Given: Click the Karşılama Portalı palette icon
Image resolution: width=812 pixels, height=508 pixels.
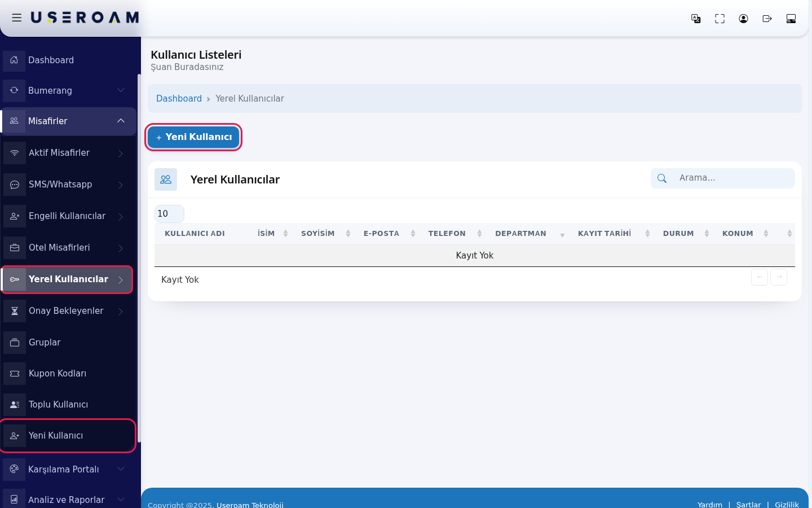Looking at the screenshot, I should pyautogui.click(x=14, y=469).
